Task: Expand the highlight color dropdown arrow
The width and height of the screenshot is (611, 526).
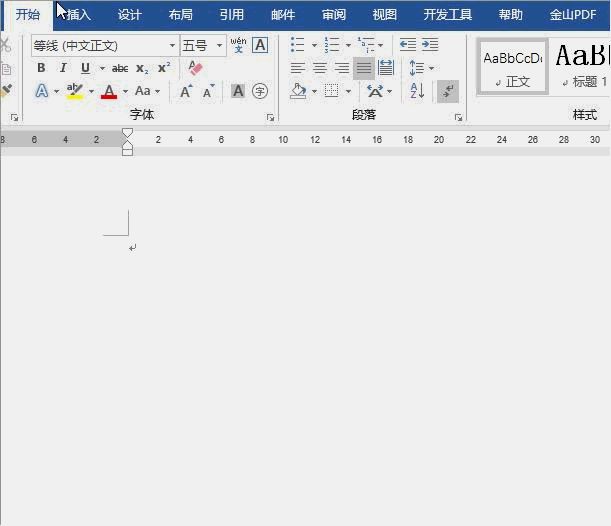Action: [x=91, y=92]
